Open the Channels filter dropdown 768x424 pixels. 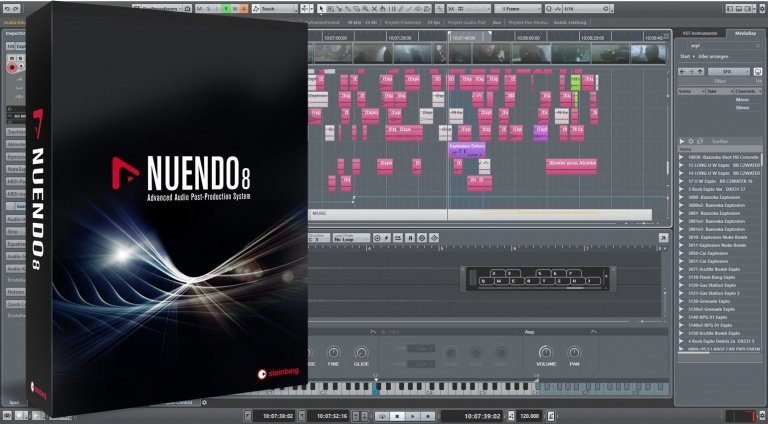(x=748, y=92)
